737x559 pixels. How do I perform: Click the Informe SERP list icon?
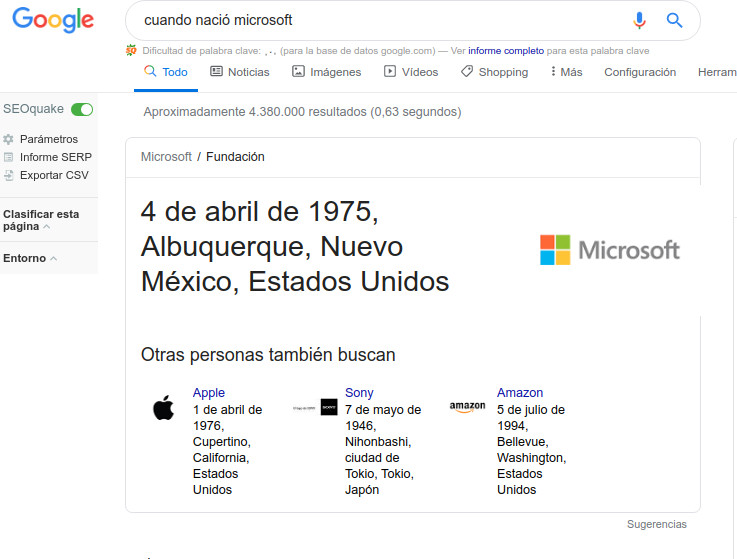pyautogui.click(x=8, y=157)
